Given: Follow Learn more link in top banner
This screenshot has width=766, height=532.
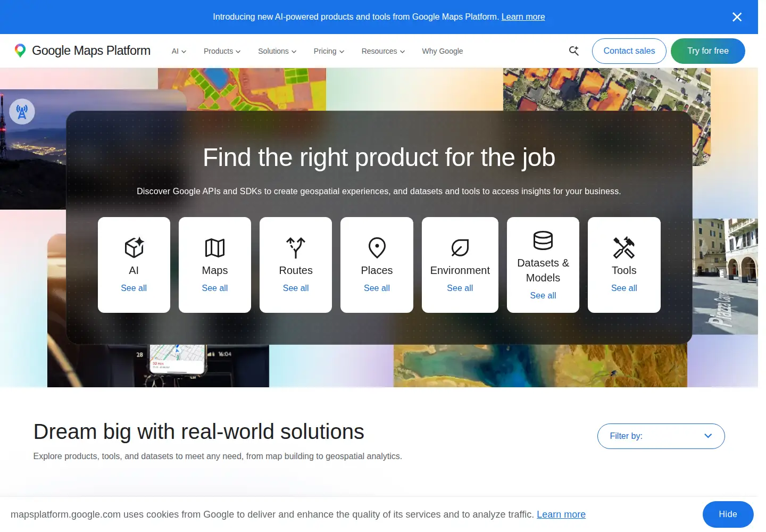Looking at the screenshot, I should 523,17.
